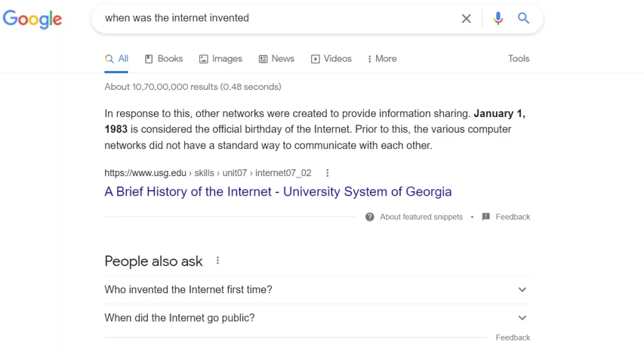Open the People also ask options menu

click(x=218, y=260)
